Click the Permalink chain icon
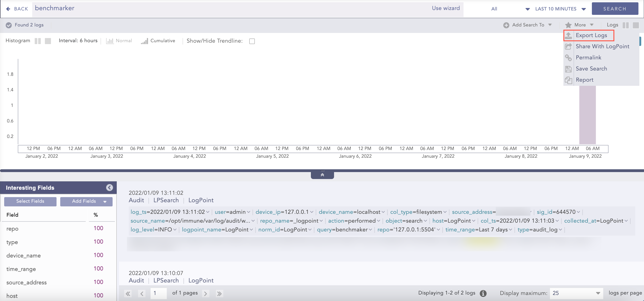The image size is (644, 301). tap(568, 58)
